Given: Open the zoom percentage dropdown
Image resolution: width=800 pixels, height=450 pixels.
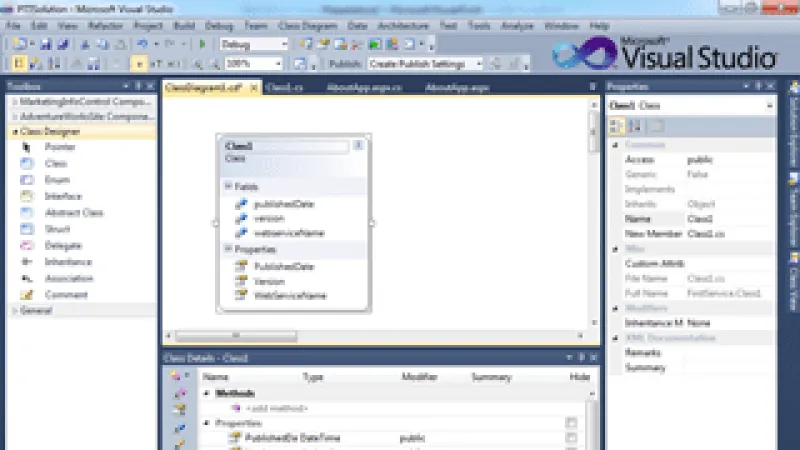Looking at the screenshot, I should (x=278, y=64).
